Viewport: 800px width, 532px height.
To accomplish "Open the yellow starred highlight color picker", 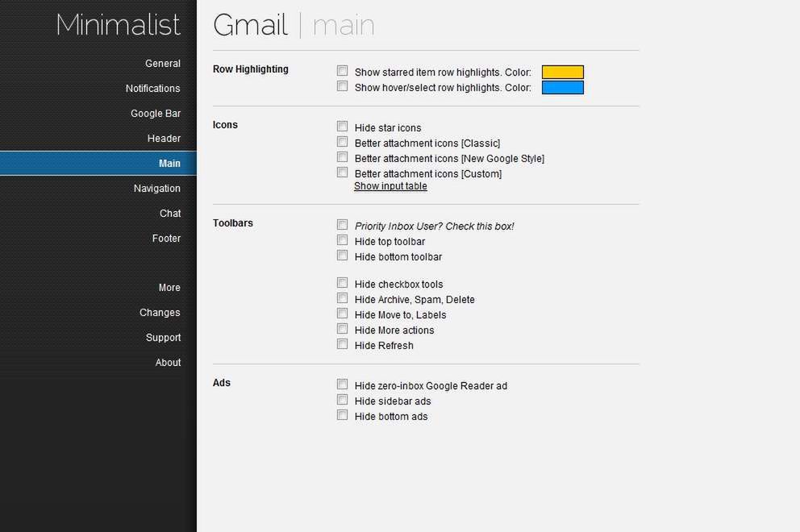I will pos(562,72).
